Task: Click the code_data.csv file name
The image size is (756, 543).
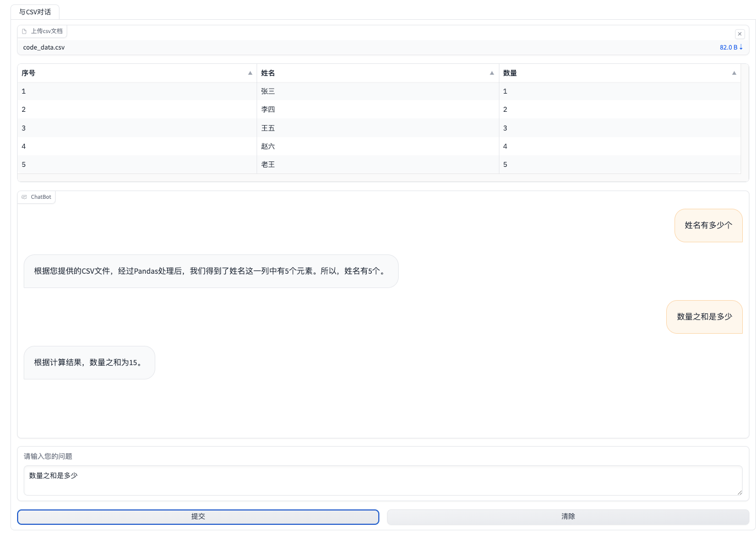Action: 44,47
